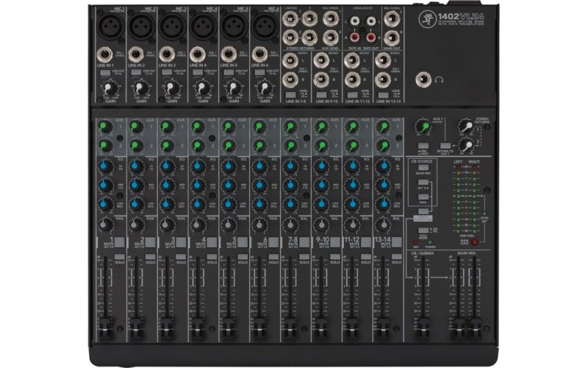Click the MAIN OUT right jack
Image resolution: width=588 pixels, height=368 pixels.
point(391,38)
